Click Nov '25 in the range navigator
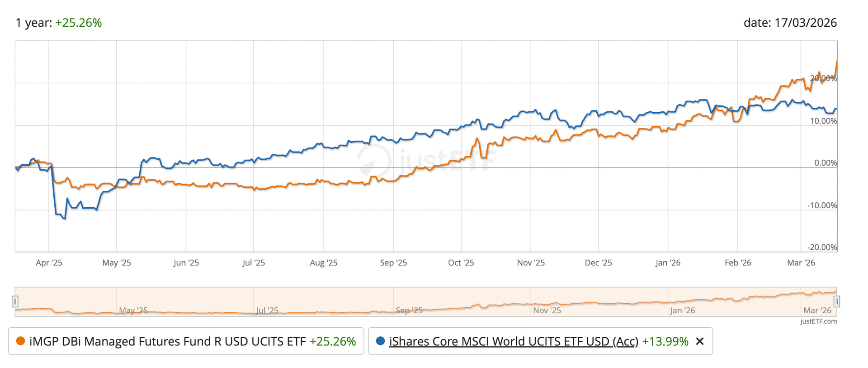This screenshot has width=868, height=368. pos(547,311)
